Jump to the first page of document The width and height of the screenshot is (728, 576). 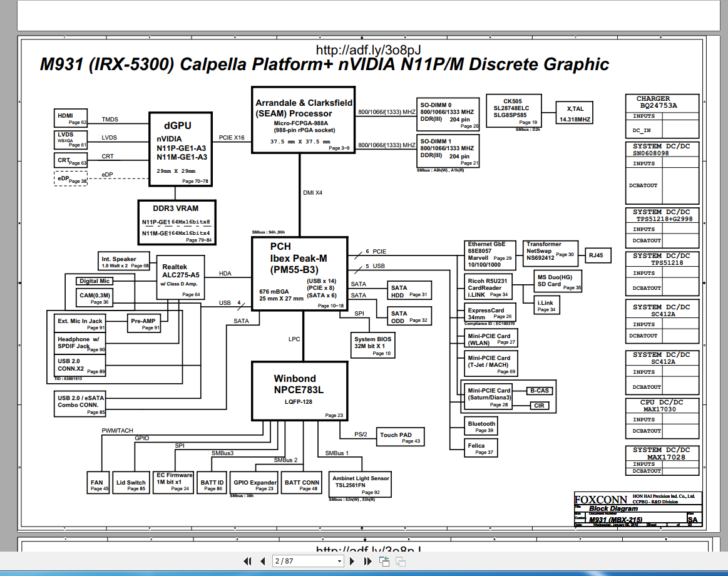coord(247,562)
